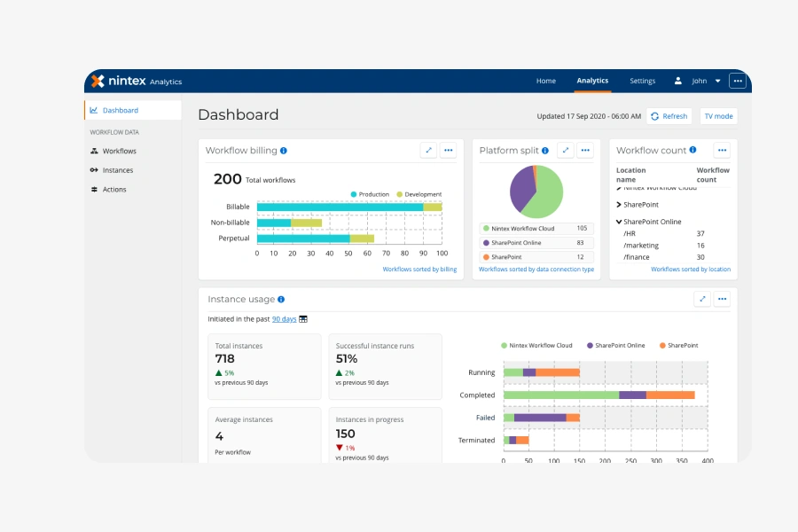This screenshot has height=532, width=798.
Task: Select the /HR location row
Action: point(673,234)
